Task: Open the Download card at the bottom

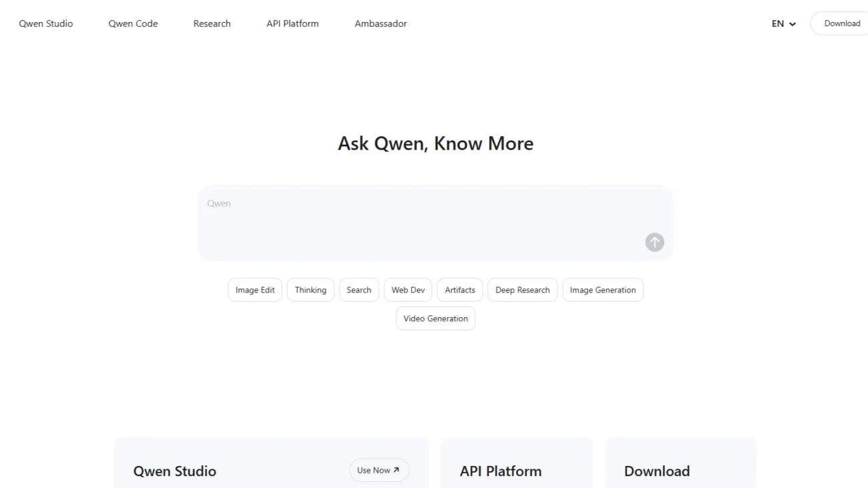Action: [681, 463]
